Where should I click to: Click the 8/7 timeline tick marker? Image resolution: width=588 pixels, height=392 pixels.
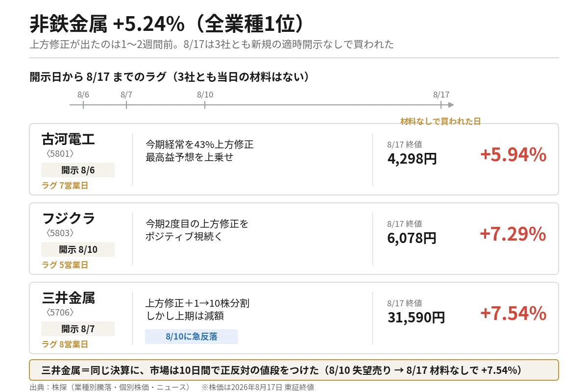(x=126, y=104)
